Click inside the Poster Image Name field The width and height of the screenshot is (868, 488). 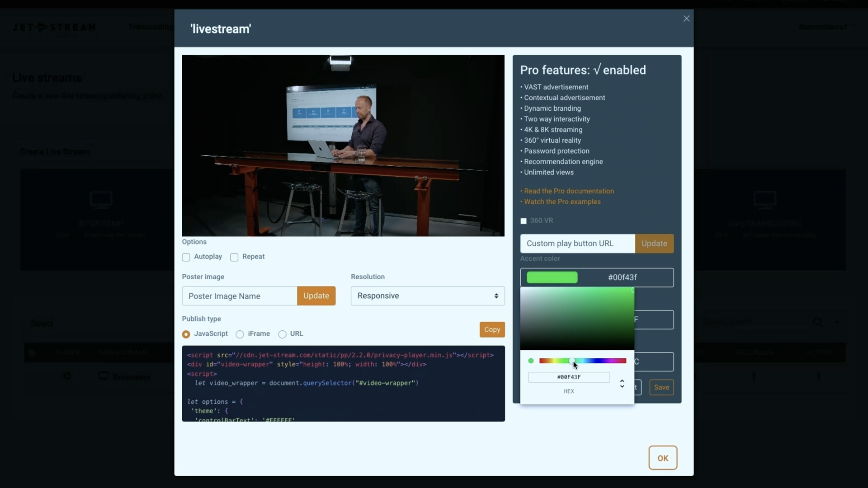coord(239,296)
